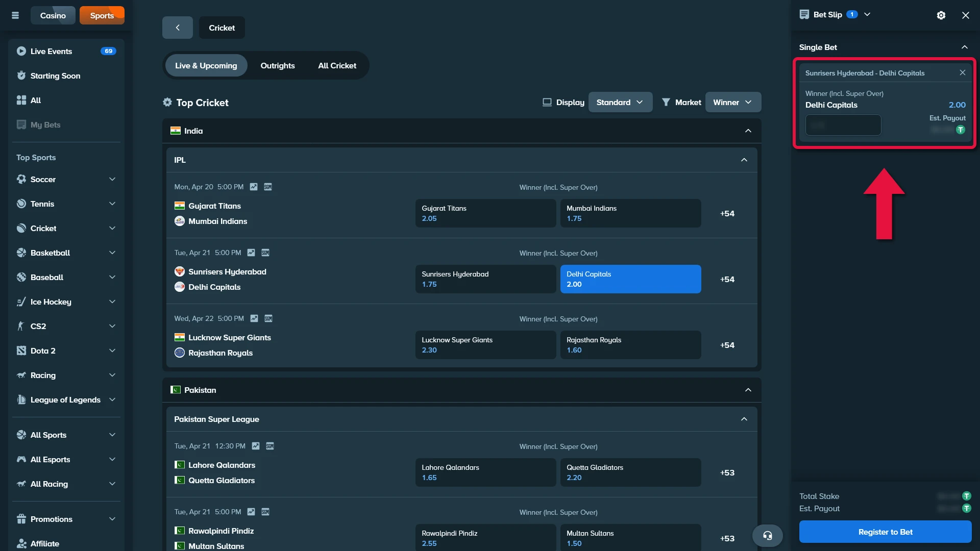Show +53 markets for Lahore Qalandars match
980x551 pixels.
click(727, 472)
